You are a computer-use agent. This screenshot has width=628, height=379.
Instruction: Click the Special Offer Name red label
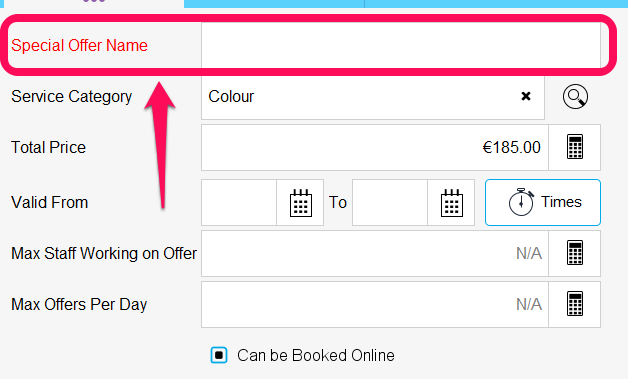pyautogui.click(x=79, y=45)
